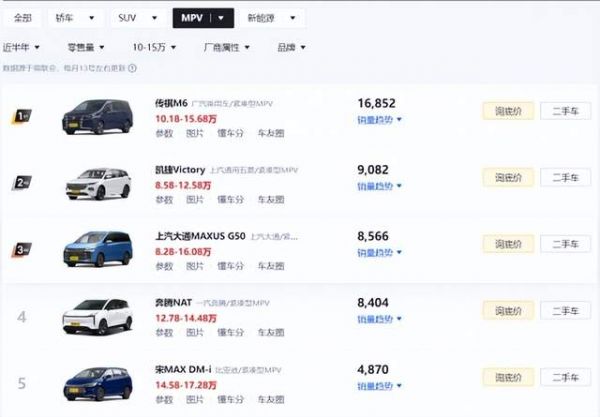Screen dimensions: 600x417
Task: Switch to the SUV category tab
Action: pos(138,18)
